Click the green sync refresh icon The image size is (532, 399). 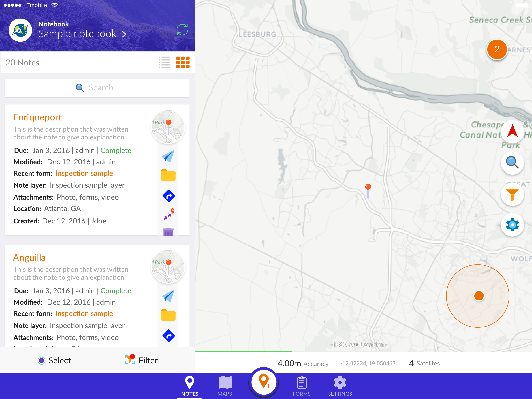coord(182,30)
